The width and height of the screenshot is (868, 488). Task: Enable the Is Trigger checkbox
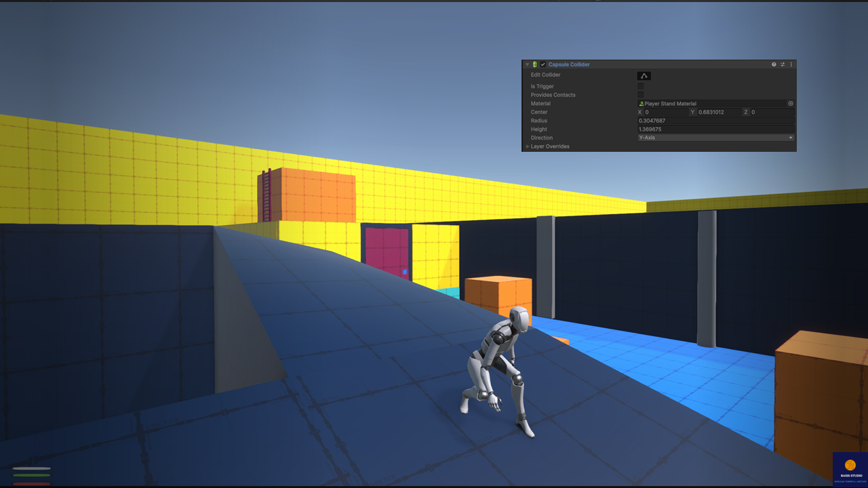pyautogui.click(x=640, y=87)
